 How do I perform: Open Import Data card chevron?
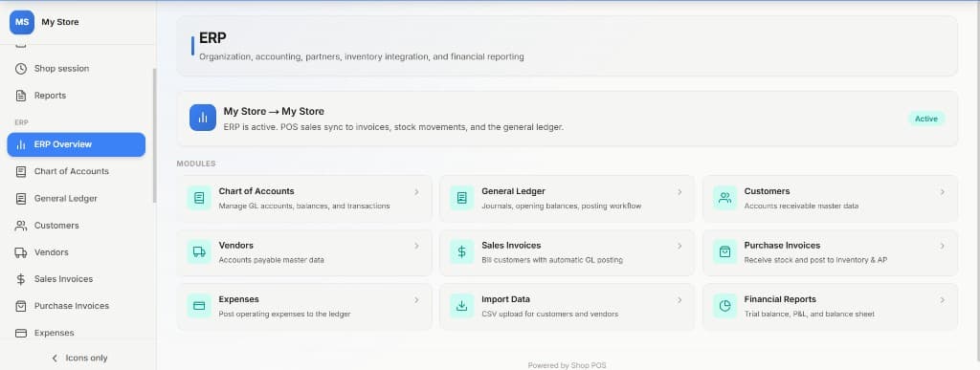coord(679,300)
